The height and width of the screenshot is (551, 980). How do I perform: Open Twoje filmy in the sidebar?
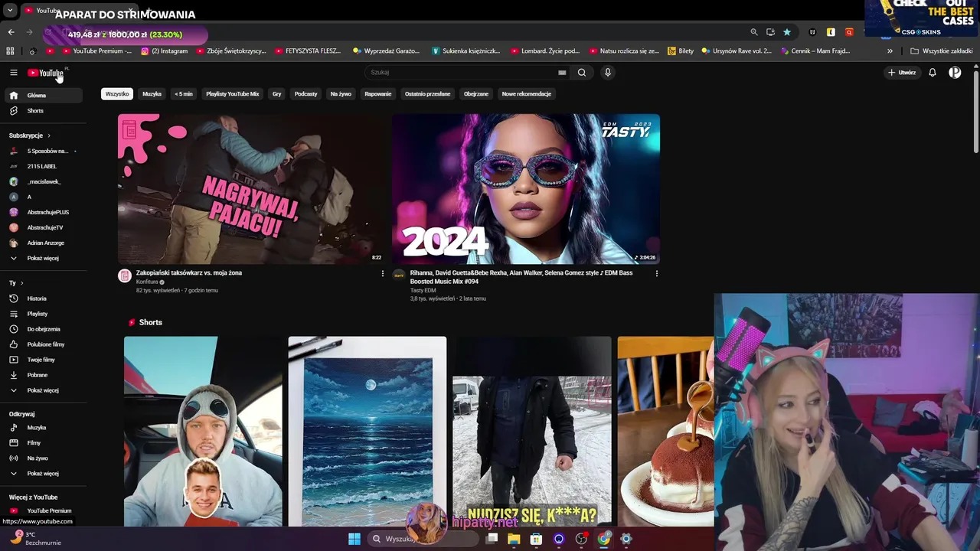[42, 360]
